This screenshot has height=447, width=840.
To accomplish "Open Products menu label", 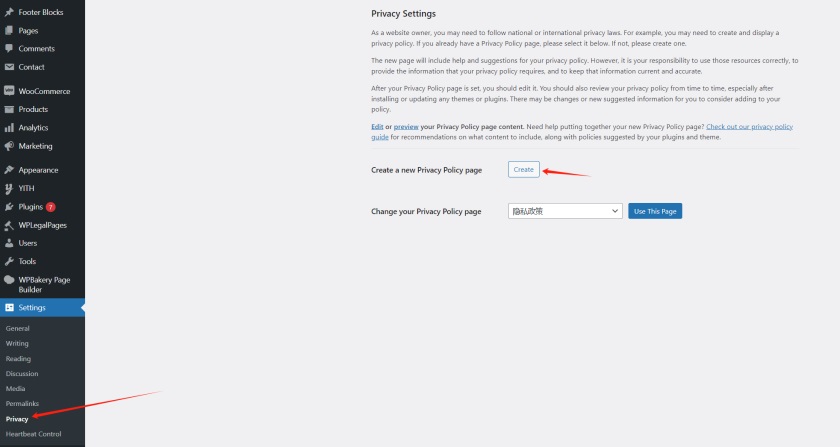I will coord(33,109).
